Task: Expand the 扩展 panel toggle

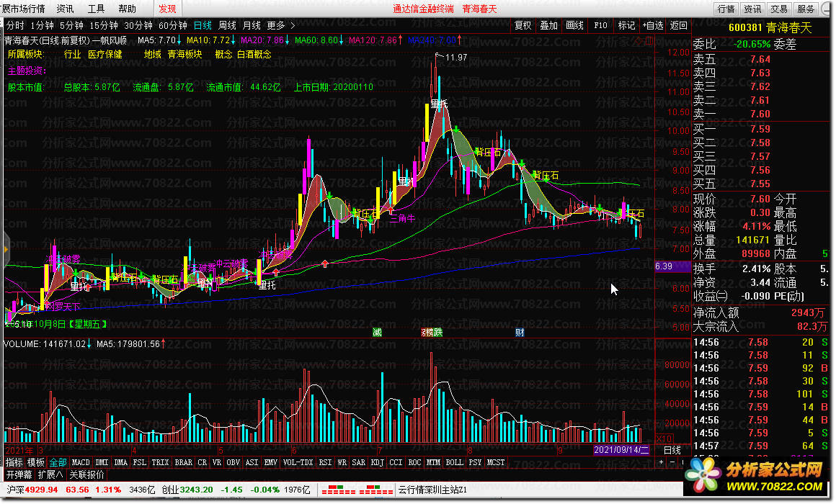Action: coord(50,474)
